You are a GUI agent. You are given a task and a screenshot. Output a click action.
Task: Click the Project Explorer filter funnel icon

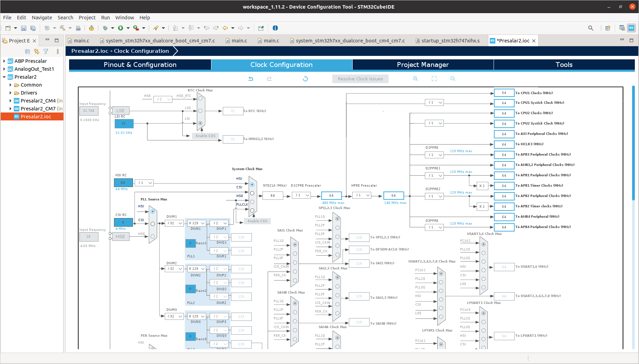[46, 51]
